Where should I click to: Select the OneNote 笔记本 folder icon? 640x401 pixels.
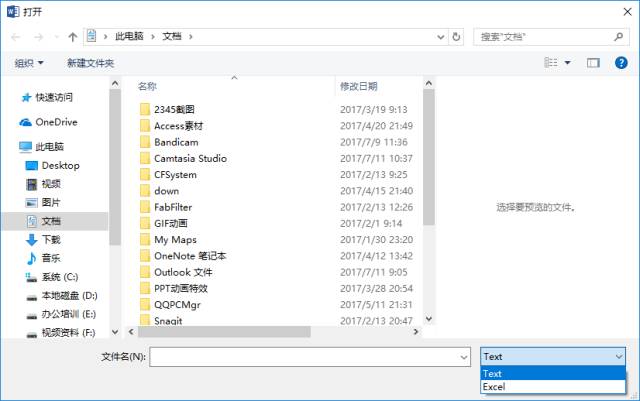145,256
